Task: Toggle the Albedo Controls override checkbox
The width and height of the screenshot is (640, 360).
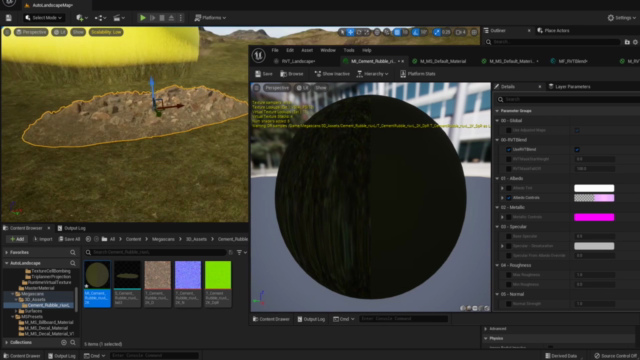Action: 509,198
